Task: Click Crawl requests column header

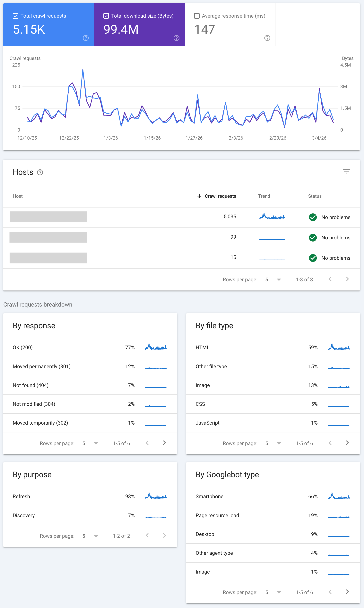Action: [x=220, y=196]
